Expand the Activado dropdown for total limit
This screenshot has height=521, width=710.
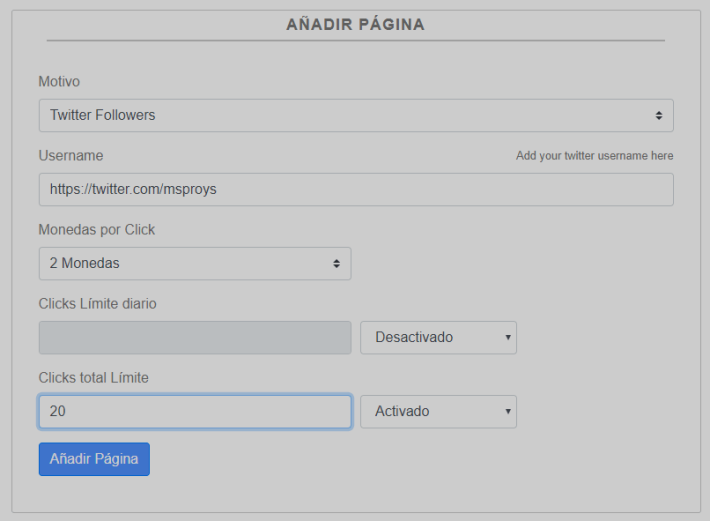(438, 411)
